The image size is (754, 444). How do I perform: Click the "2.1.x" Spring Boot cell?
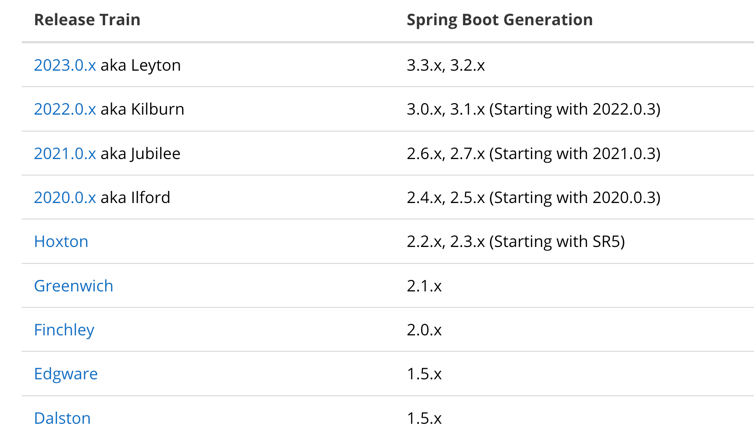pyautogui.click(x=424, y=286)
